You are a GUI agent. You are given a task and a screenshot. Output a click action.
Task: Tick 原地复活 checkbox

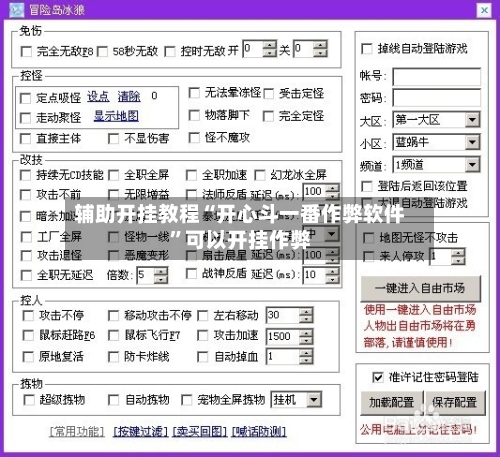point(28,357)
